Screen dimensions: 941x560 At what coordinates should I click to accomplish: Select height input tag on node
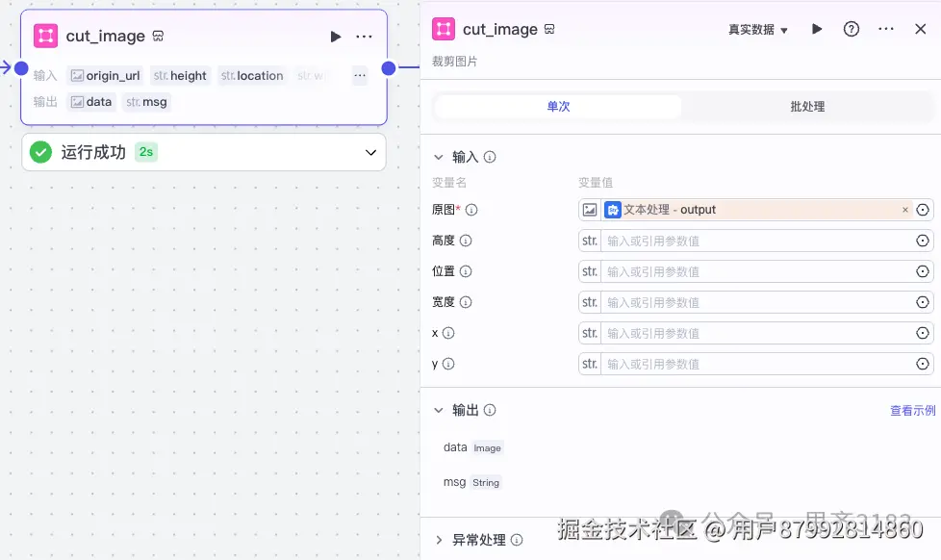point(180,76)
